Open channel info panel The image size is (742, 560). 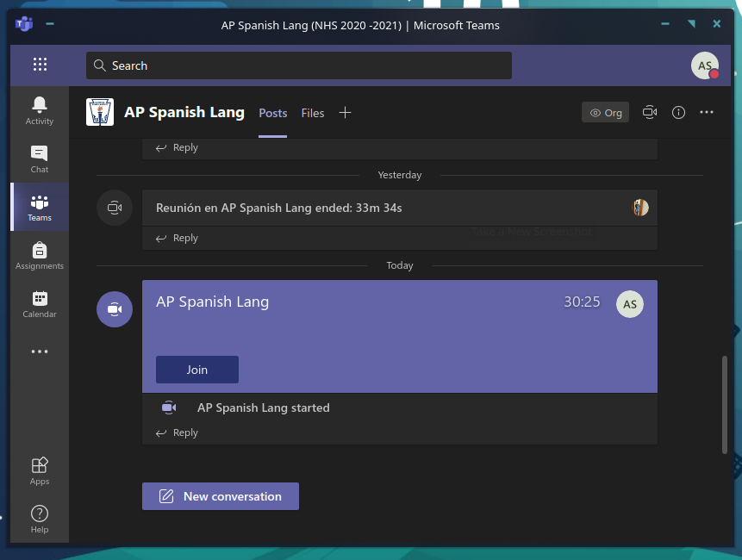point(678,112)
